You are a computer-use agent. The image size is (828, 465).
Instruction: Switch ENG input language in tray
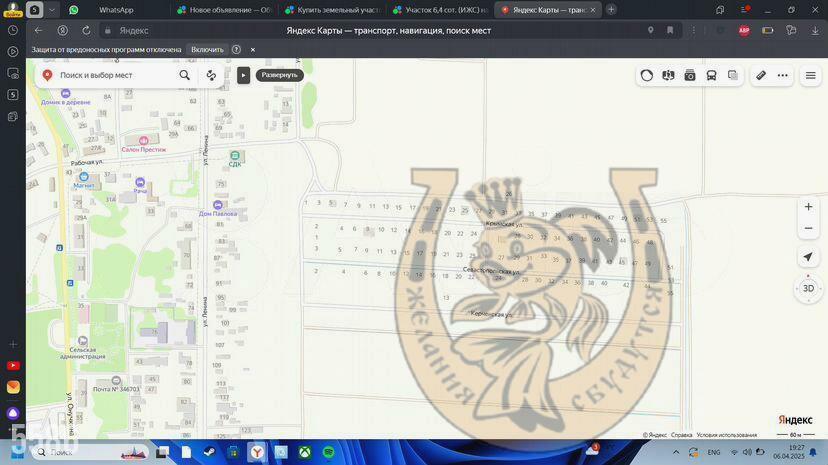pyautogui.click(x=714, y=452)
